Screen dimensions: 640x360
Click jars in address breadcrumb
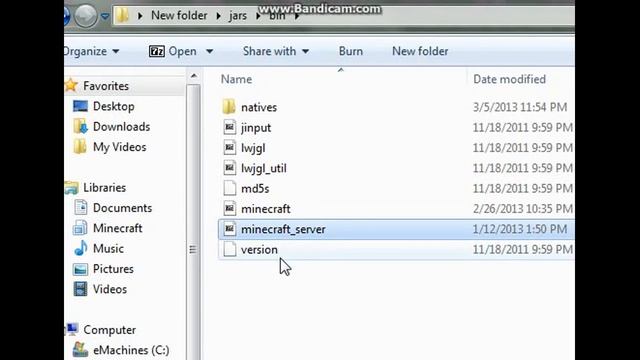pos(238,16)
